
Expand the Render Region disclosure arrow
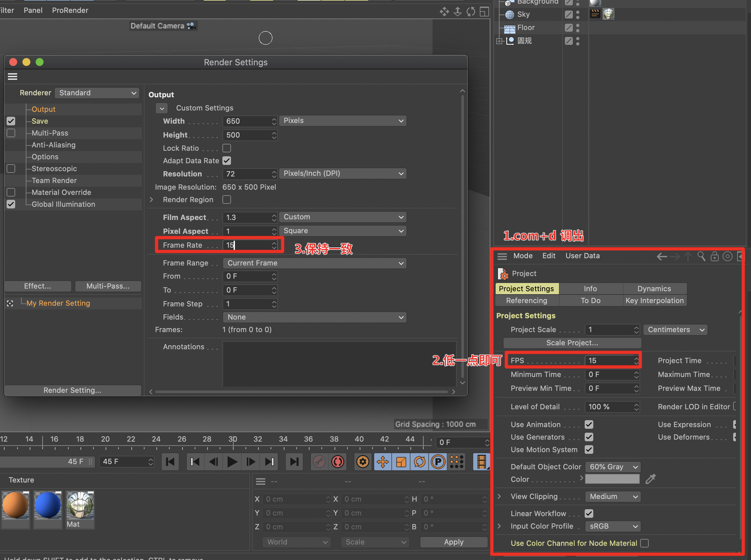click(151, 200)
